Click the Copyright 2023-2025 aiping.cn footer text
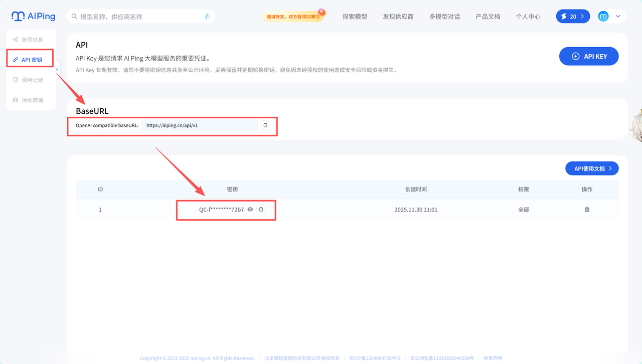This screenshot has height=364, width=642. (x=197, y=358)
